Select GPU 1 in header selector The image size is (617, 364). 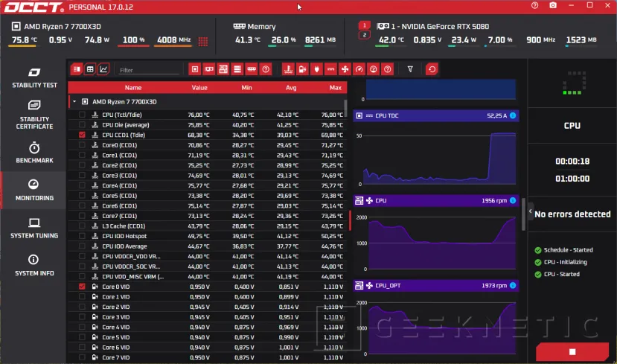pyautogui.click(x=365, y=25)
